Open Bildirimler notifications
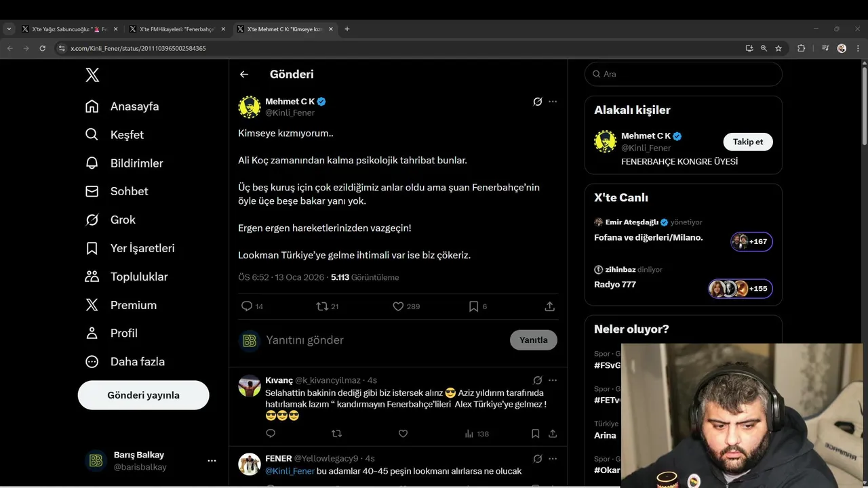Viewport: 868px width, 488px height. coord(124,163)
